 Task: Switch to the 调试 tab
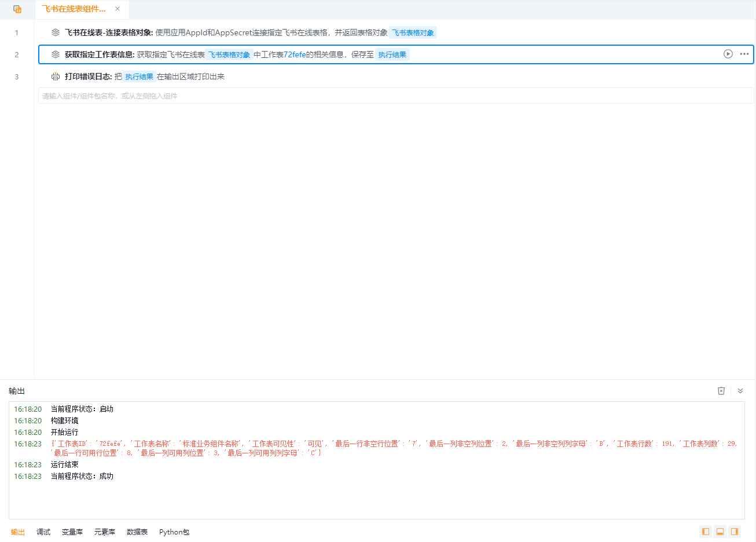pyautogui.click(x=43, y=532)
